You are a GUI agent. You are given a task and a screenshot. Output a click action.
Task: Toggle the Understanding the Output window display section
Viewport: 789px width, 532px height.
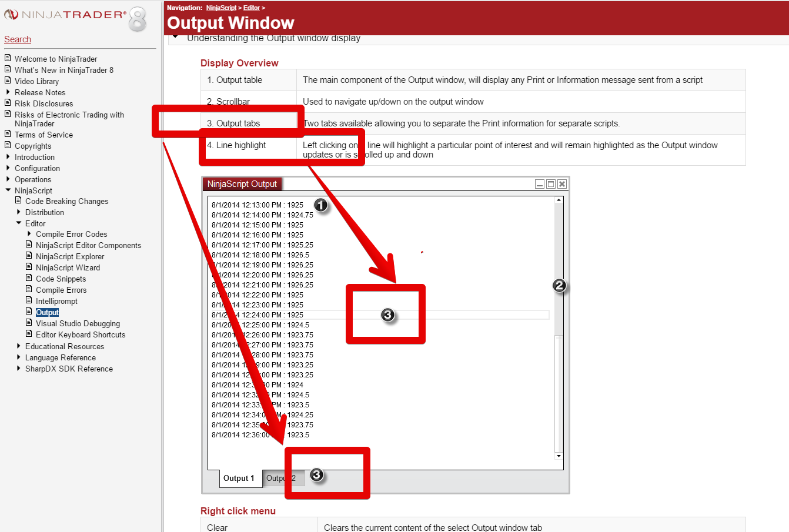tap(175, 38)
